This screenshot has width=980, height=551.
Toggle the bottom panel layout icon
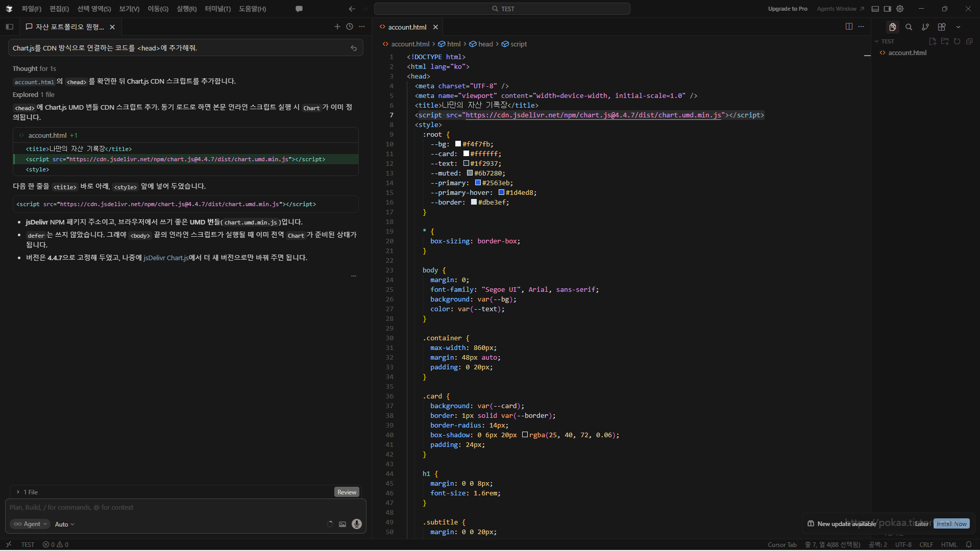tap(875, 9)
